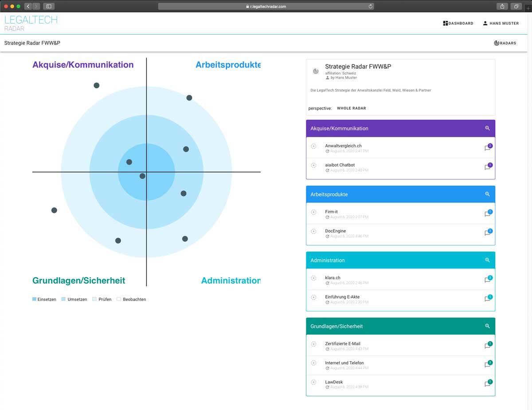Click the comment bubble next to klara.ch

coord(488,280)
